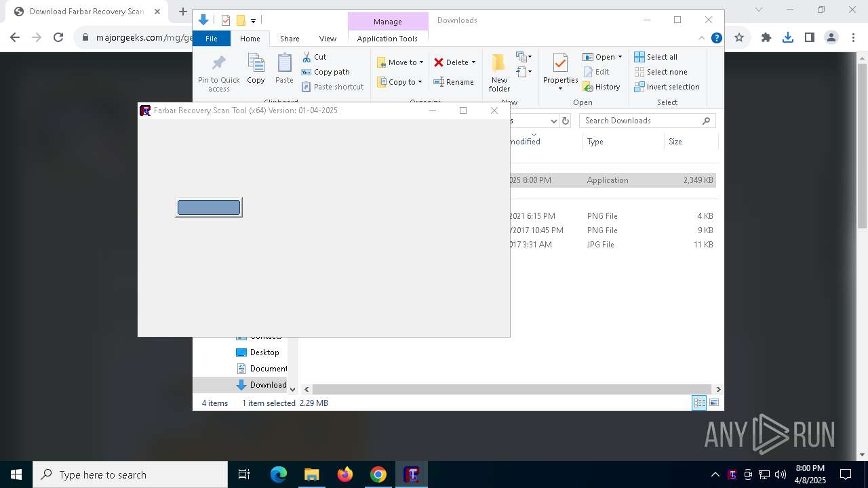Select Documents in navigation pane
The height and width of the screenshot is (488, 868).
pos(262,369)
